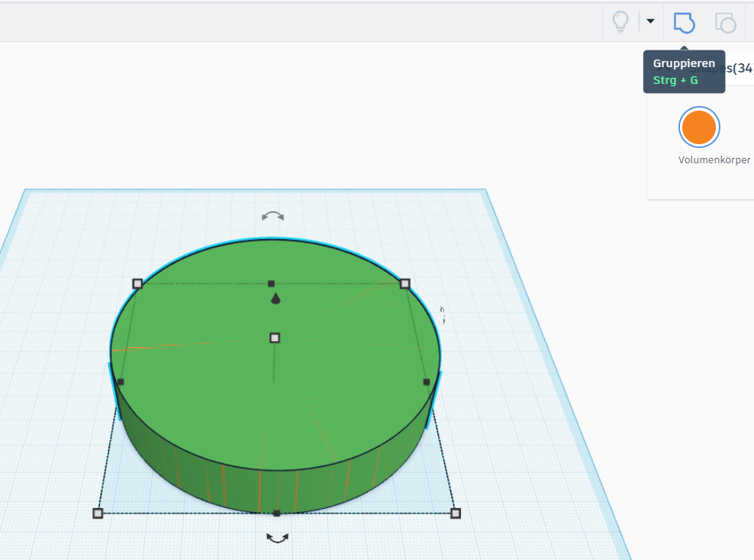Screen dimensions: 754x560
Task: Click the Shapes(34 panel header text
Action: [721, 68]
